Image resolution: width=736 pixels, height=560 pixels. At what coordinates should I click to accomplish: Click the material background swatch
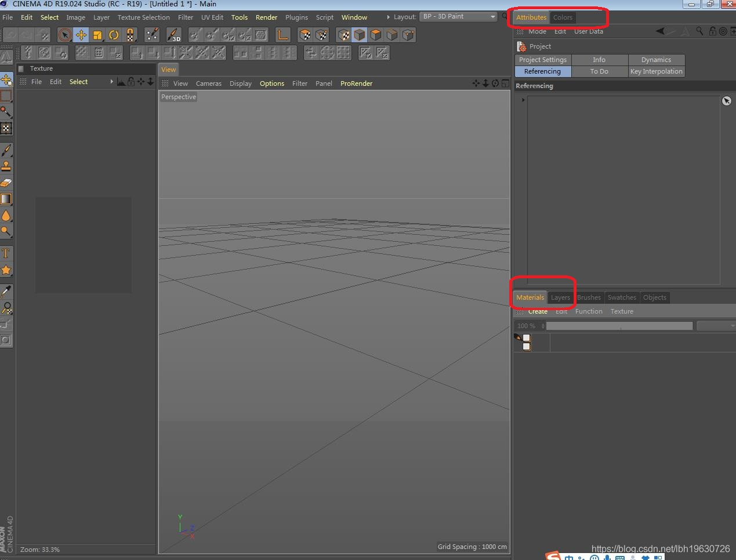pyautogui.click(x=527, y=346)
